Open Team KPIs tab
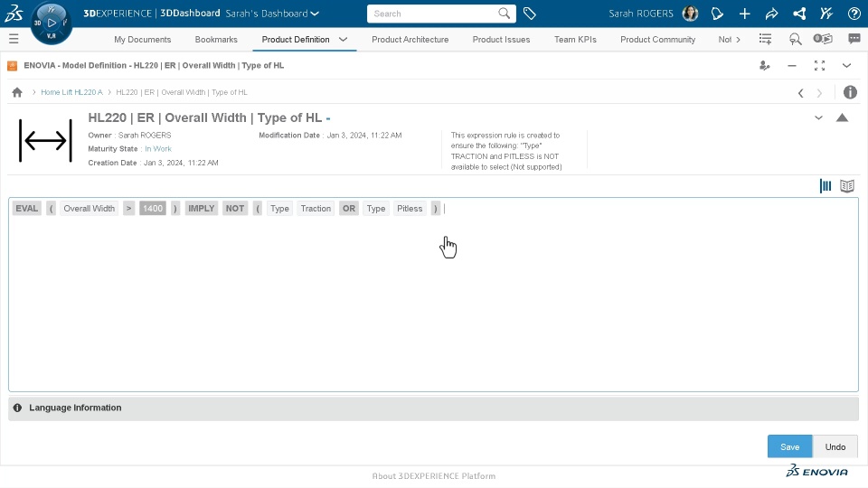The width and height of the screenshot is (868, 488). coord(575,39)
